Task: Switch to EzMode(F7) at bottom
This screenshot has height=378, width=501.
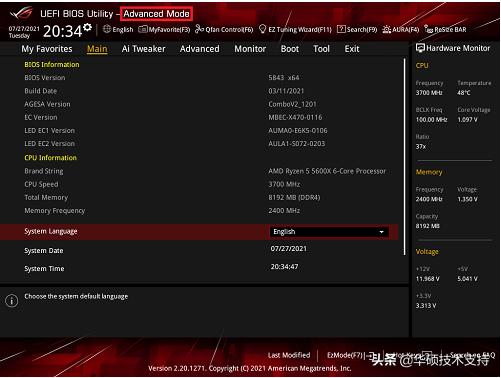Action: 345,355
